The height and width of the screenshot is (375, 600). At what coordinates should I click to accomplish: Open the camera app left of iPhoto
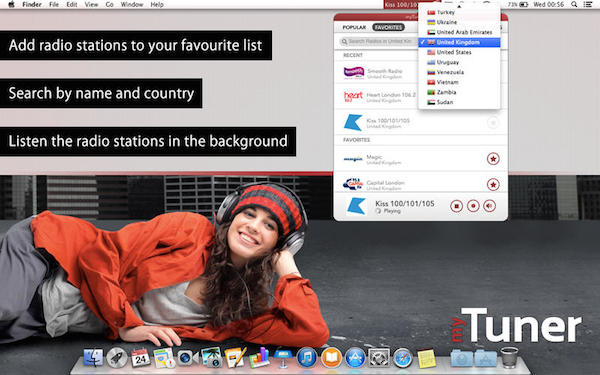[188, 358]
